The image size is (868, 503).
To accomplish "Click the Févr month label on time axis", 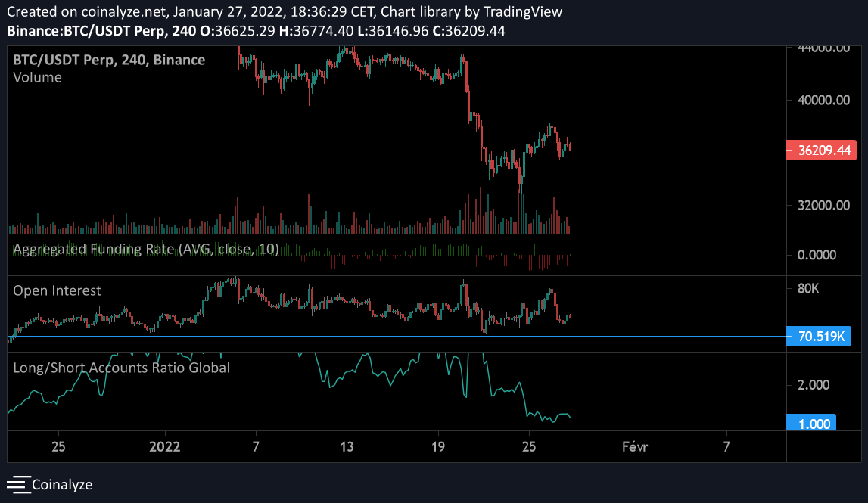I will [634, 447].
